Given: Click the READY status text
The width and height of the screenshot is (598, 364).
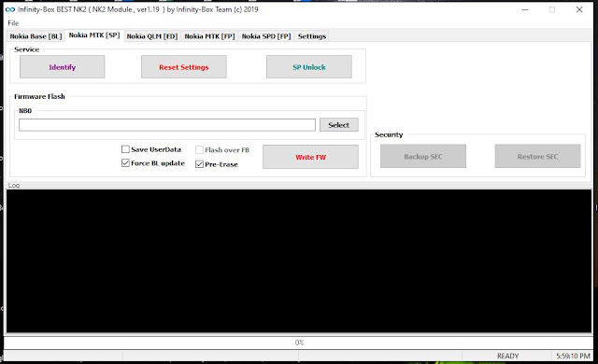Looking at the screenshot, I should coord(507,356).
